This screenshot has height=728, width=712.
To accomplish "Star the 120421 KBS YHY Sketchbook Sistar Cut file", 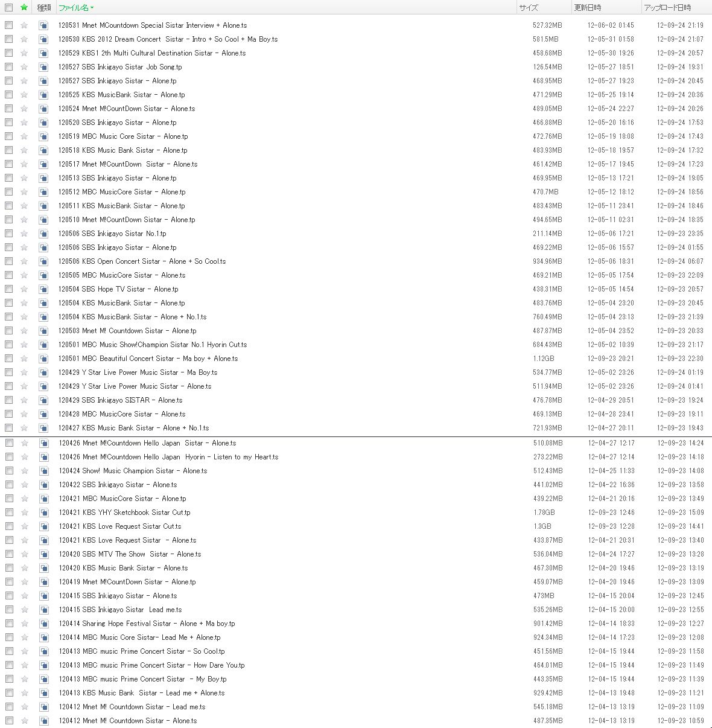I will tap(24, 512).
